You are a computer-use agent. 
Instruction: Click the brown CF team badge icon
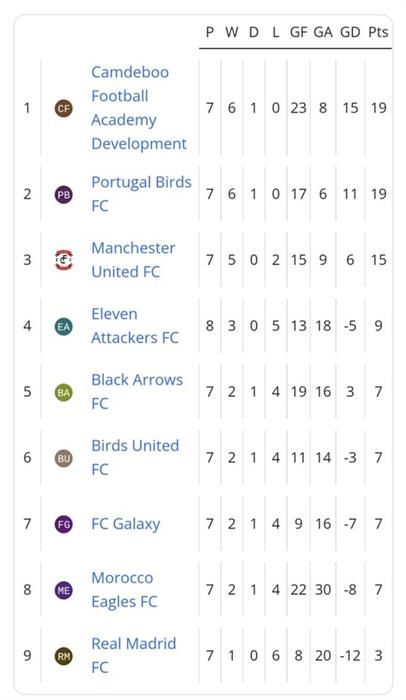point(63,108)
